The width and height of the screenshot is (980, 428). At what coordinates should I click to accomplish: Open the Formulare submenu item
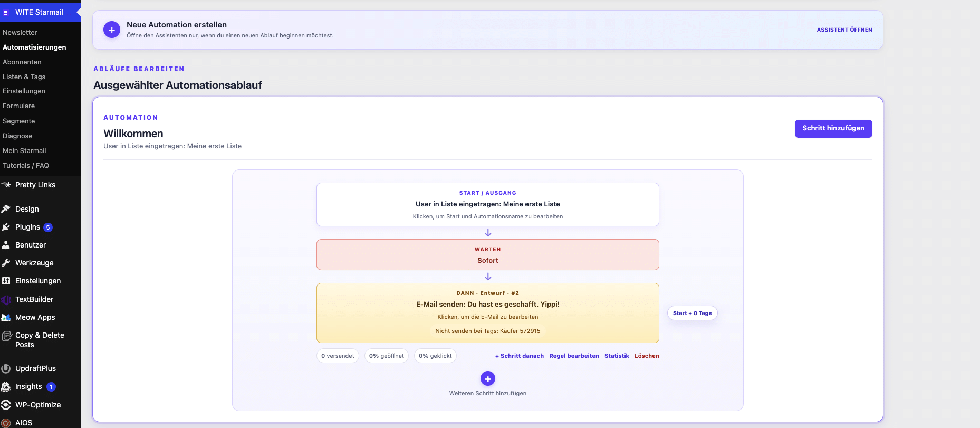pyautogui.click(x=19, y=106)
